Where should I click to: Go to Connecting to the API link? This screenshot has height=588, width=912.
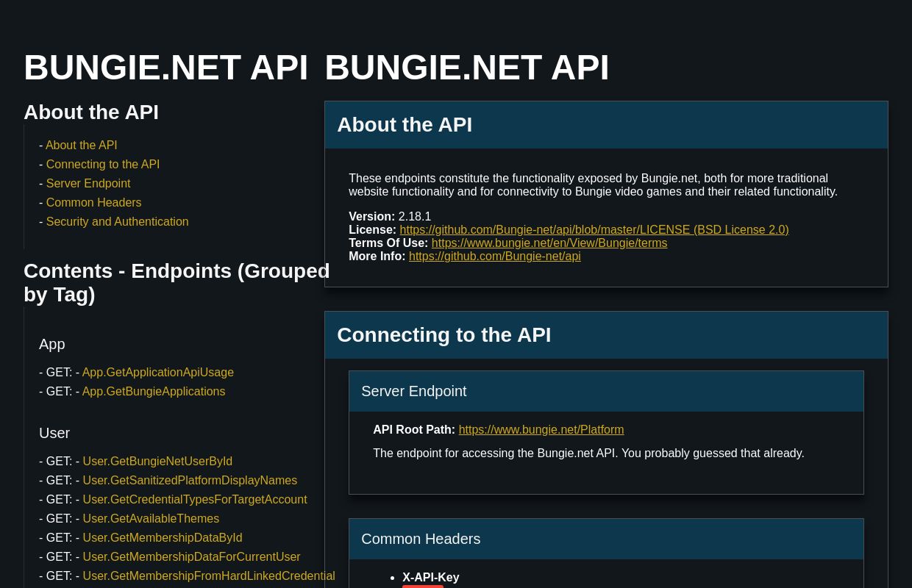tap(103, 165)
